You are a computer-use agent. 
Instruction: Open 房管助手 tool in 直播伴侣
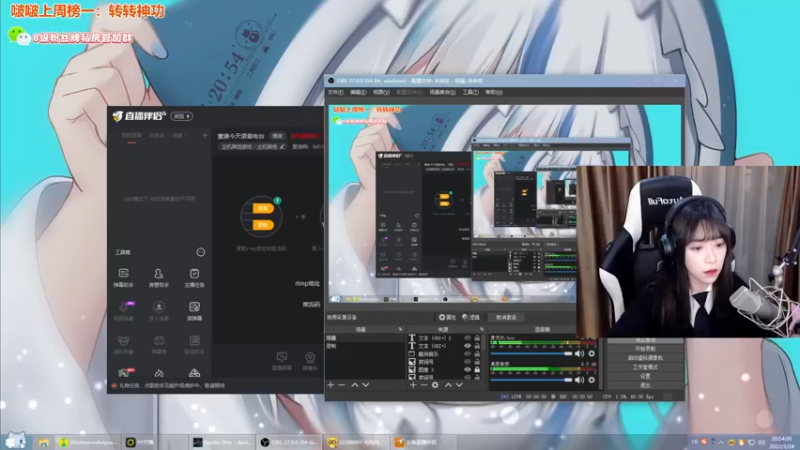[x=159, y=278]
